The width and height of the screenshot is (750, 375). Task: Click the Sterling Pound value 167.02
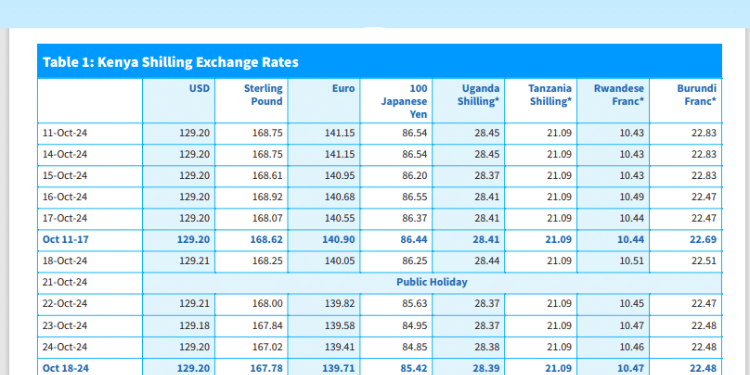tap(267, 347)
